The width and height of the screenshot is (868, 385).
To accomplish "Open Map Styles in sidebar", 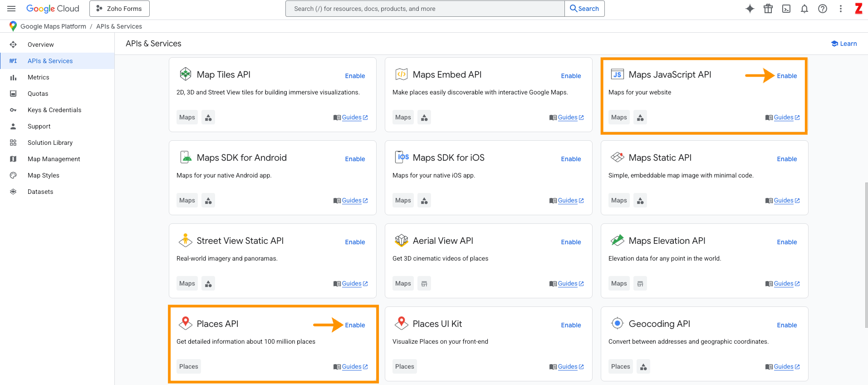I will pyautogui.click(x=44, y=175).
